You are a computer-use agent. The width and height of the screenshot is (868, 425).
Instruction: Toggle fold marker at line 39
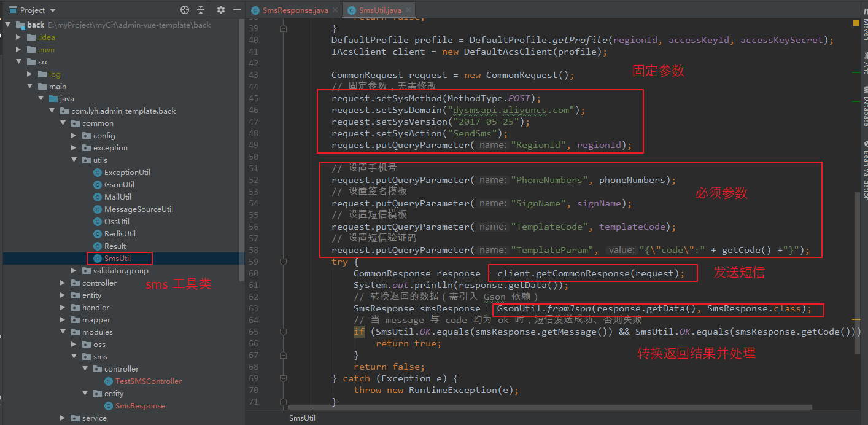coord(283,28)
